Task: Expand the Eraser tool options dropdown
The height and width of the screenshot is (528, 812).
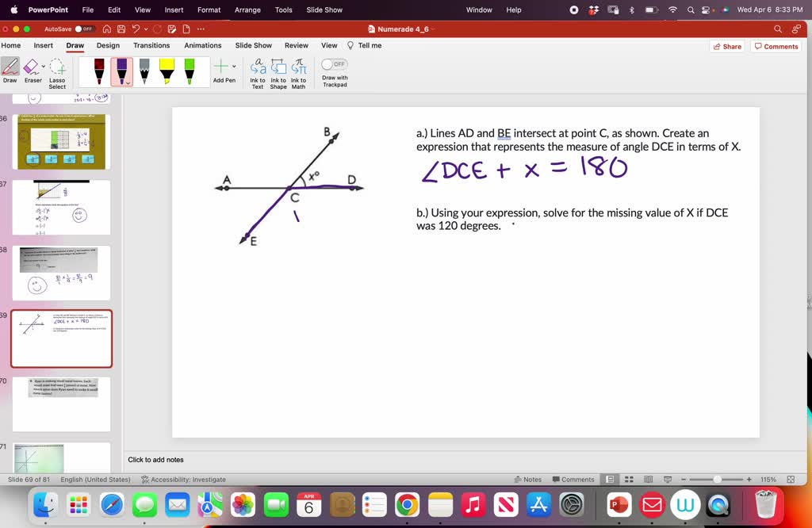Action: coord(44,67)
